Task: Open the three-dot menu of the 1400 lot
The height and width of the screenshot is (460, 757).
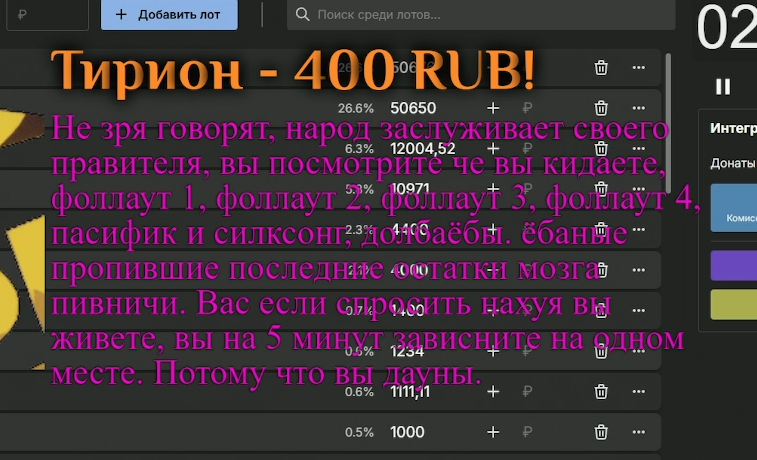Action: pos(639,310)
